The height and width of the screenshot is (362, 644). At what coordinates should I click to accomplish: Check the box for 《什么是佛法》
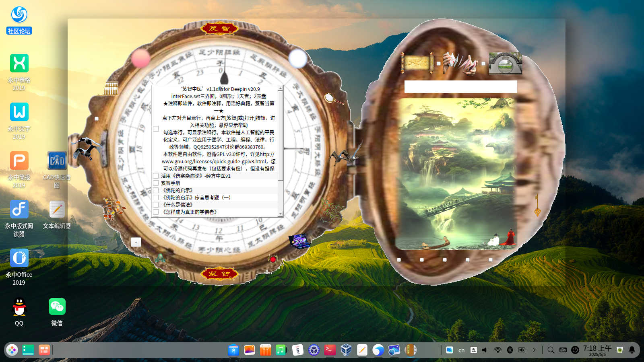[156, 205]
